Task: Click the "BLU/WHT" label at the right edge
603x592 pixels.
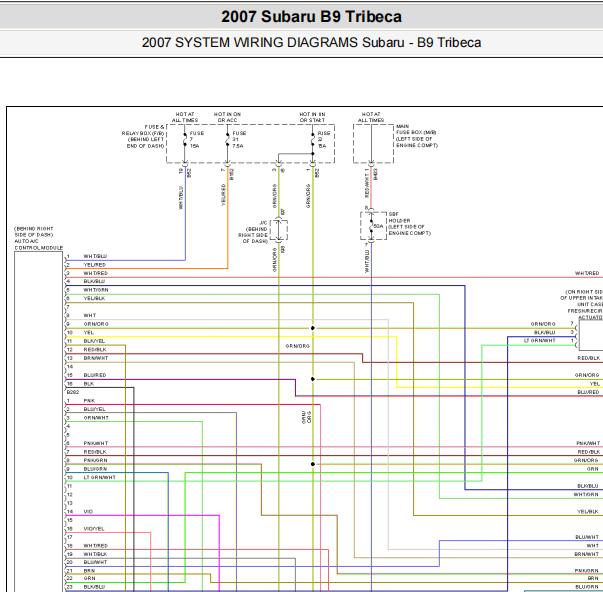Action: (587, 537)
